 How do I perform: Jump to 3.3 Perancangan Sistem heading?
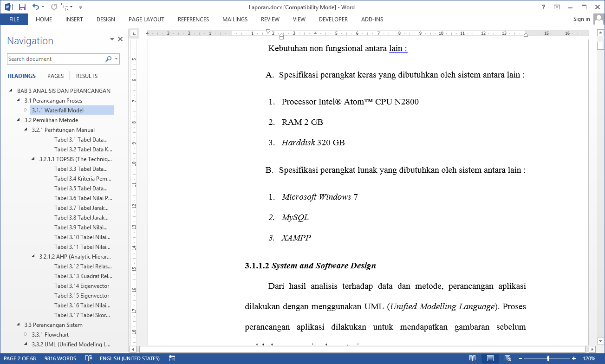tap(53, 325)
